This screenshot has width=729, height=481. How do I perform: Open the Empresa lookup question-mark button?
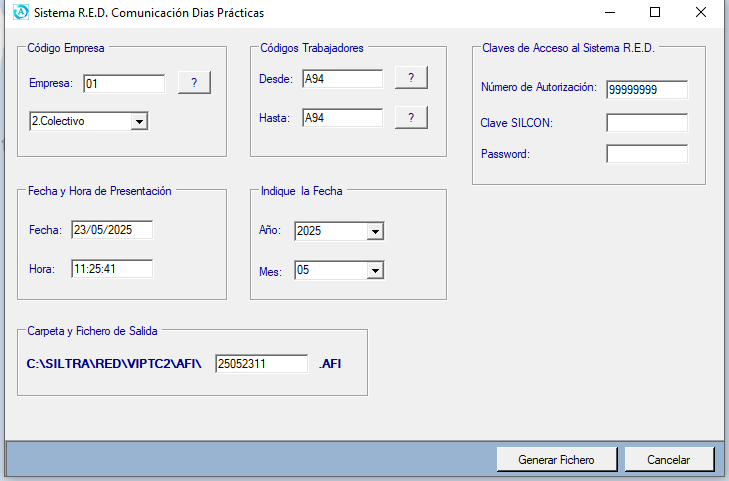point(194,82)
